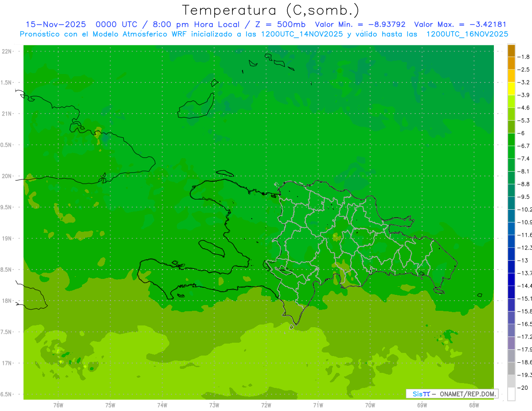Image resolution: width=532 pixels, height=411 pixels.
Task: Click the "21N" latitude label
Action: tap(7, 114)
